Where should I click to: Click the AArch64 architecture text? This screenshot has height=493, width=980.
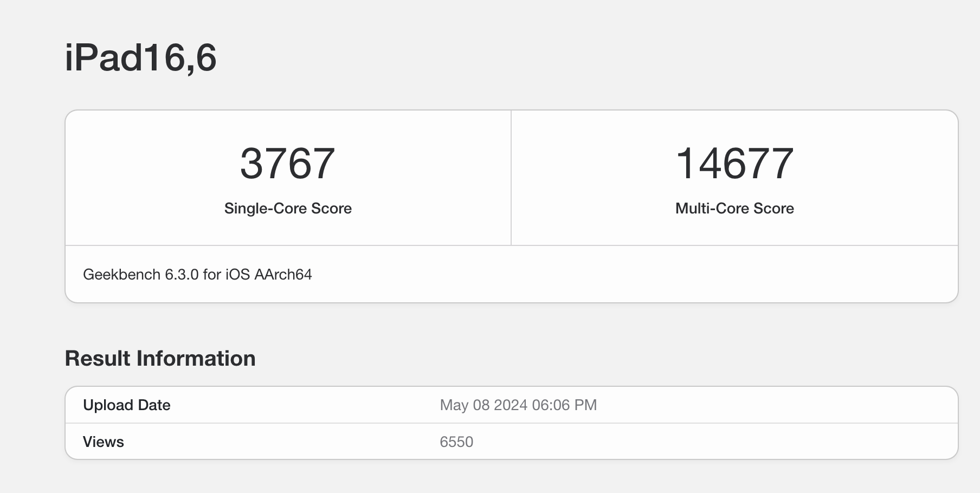[x=283, y=275]
